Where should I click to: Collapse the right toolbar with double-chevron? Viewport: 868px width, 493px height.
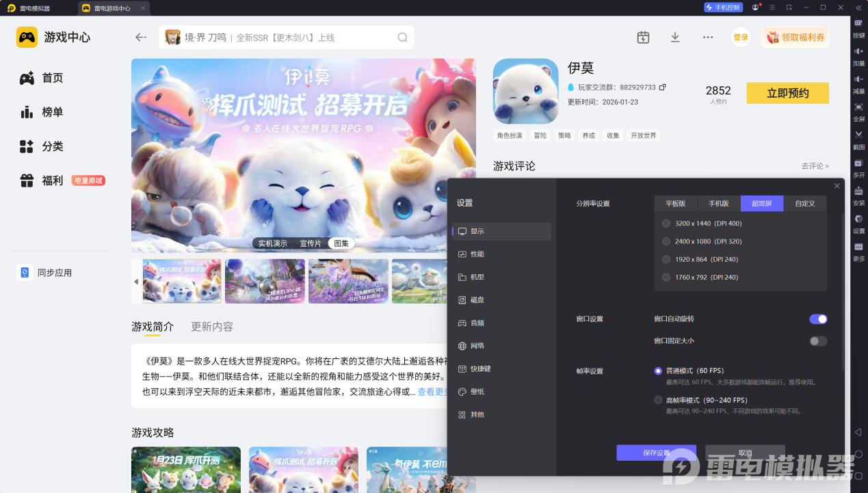[858, 8]
